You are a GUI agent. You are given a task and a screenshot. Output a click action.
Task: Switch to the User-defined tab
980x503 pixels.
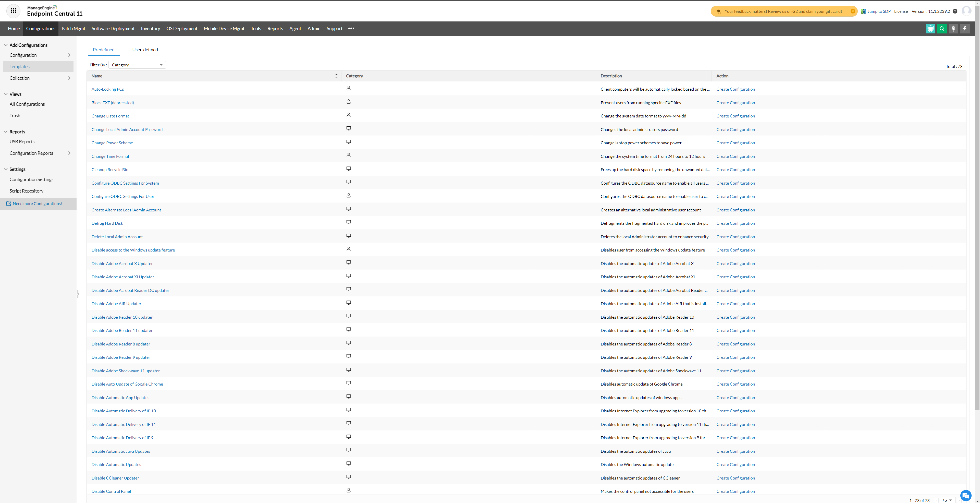point(145,50)
